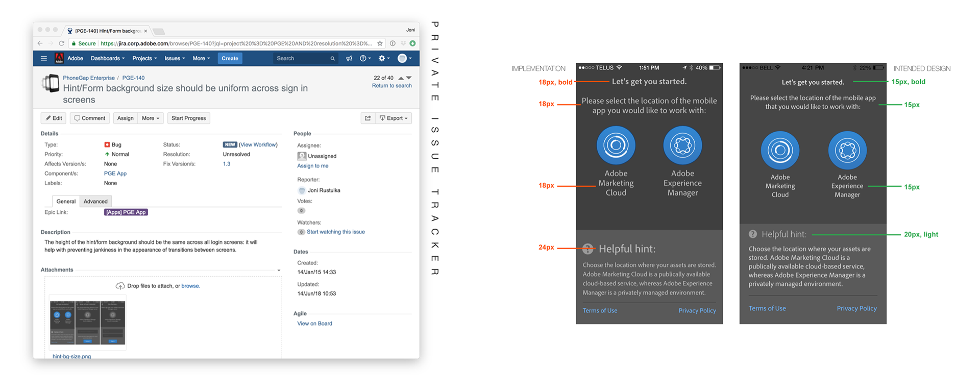Click Terms of Use in implementation mockup
The image size is (980, 392).
tap(600, 310)
